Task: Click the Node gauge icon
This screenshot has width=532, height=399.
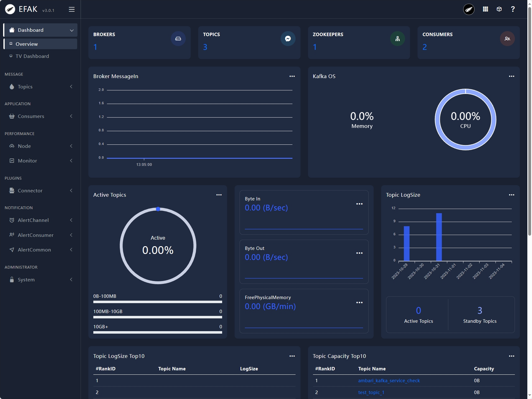Action: tap(12, 146)
